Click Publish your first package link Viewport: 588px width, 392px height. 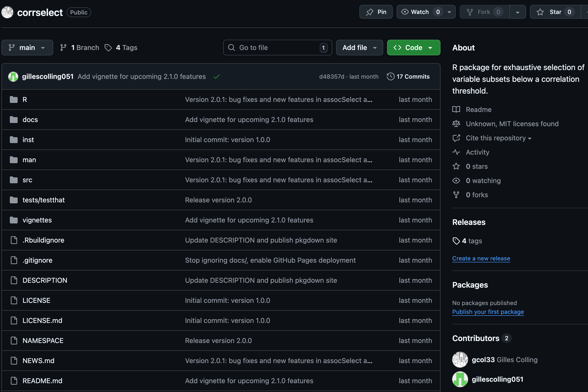(488, 312)
